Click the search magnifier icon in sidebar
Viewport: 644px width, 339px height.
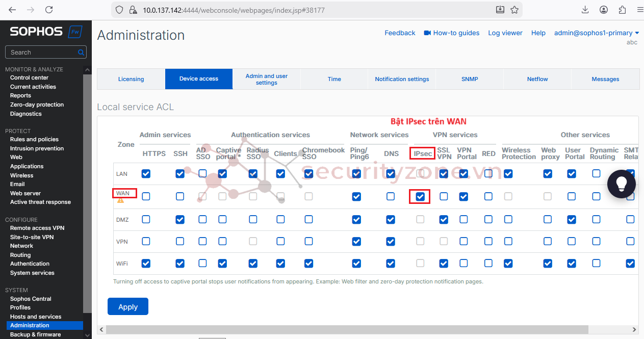(81, 53)
